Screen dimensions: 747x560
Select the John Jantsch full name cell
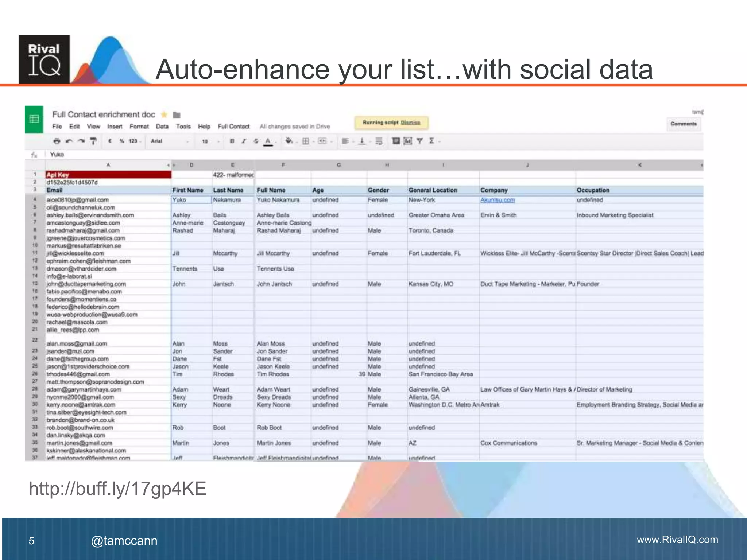pos(283,284)
